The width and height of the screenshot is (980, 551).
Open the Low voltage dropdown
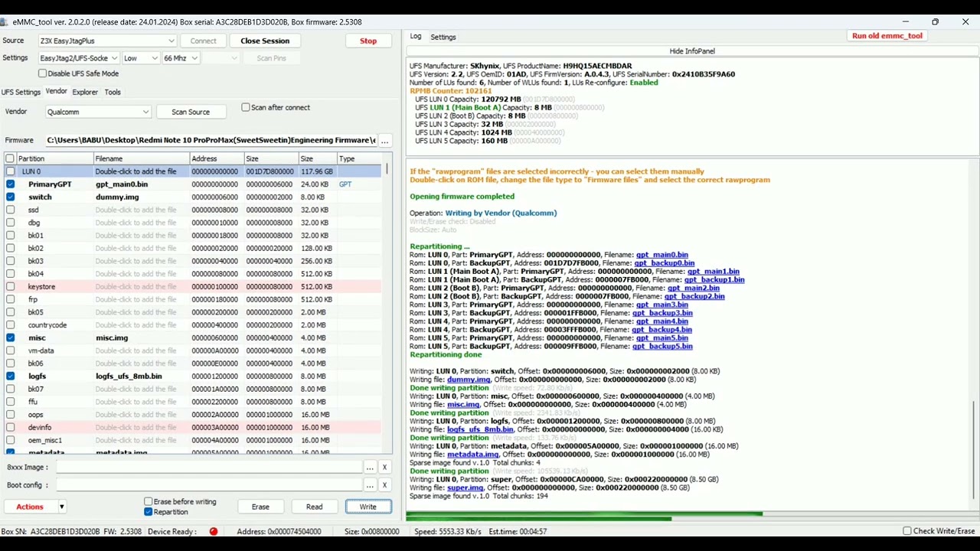pos(140,58)
